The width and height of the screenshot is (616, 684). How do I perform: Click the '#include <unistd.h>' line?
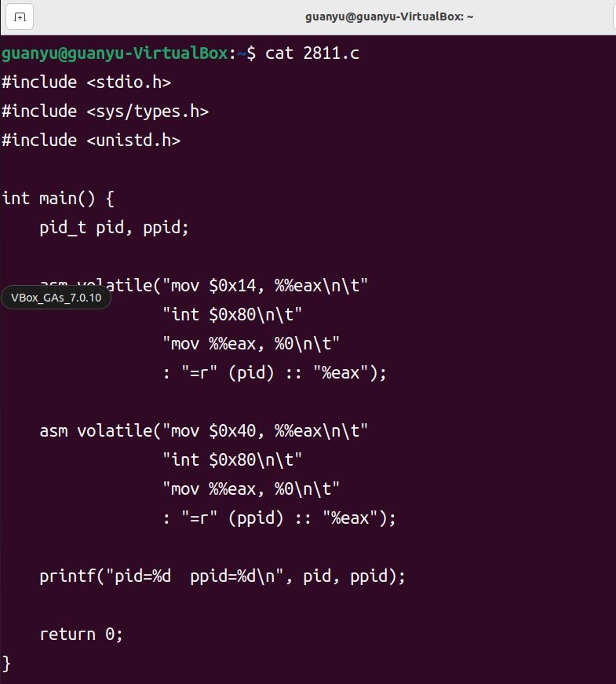[x=91, y=141]
